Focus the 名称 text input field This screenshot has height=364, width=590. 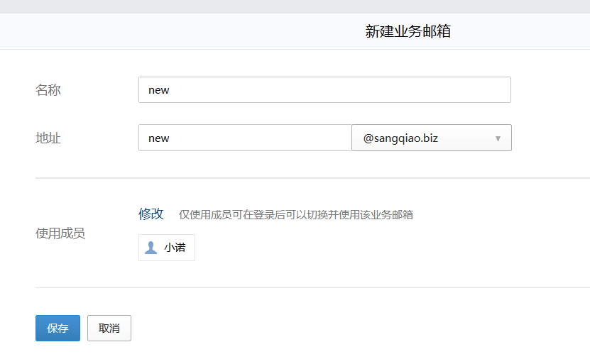[x=324, y=90]
